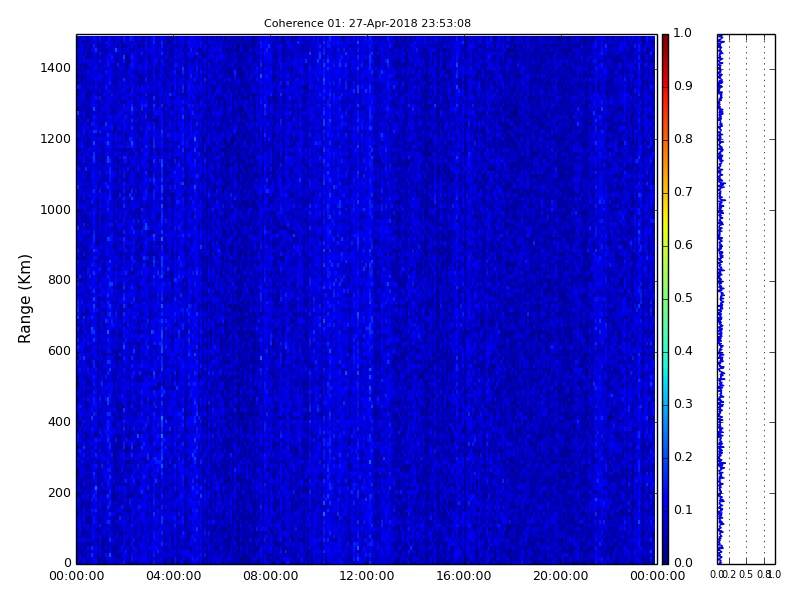Click the 800 range tick label
The image size is (800, 600).
tap(59, 280)
